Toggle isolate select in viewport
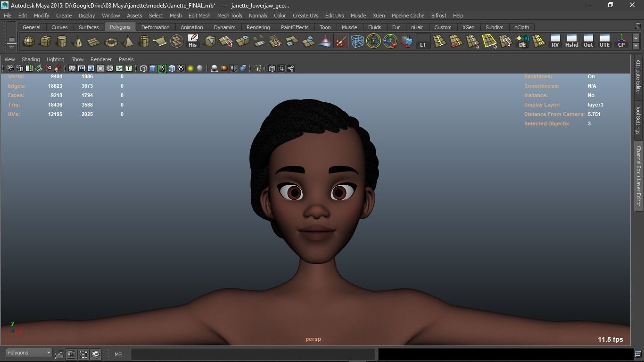644x362 pixels. 257,68
